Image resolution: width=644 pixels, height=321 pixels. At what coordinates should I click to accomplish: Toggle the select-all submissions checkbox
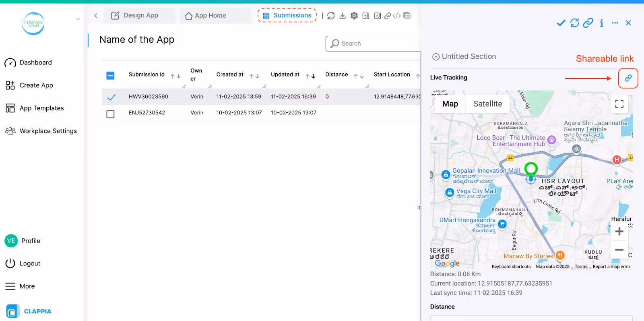coord(110,75)
